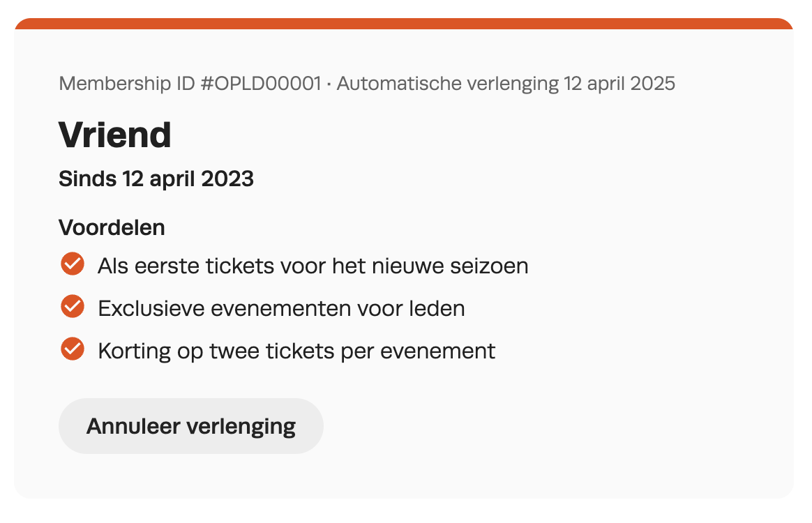The image size is (812, 523).
Task: Click the 'Automatische verlenging' text
Action: coord(447,84)
